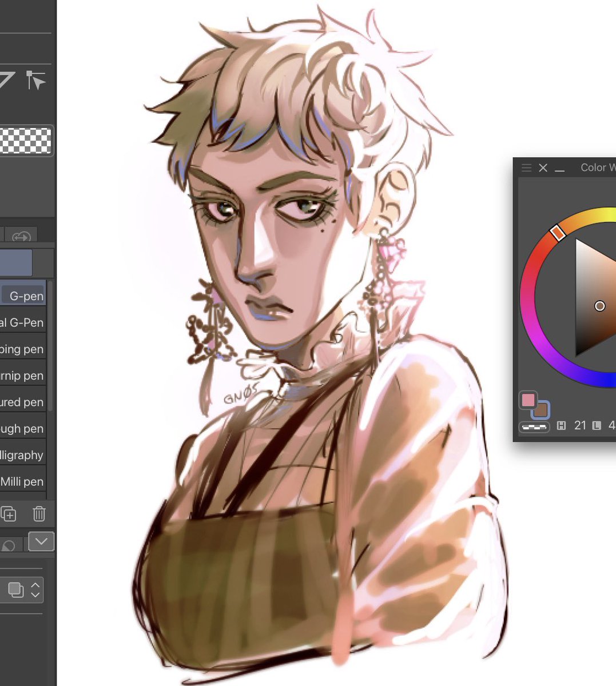Click the up-down stepper beside overlapping squares

[x=35, y=590]
